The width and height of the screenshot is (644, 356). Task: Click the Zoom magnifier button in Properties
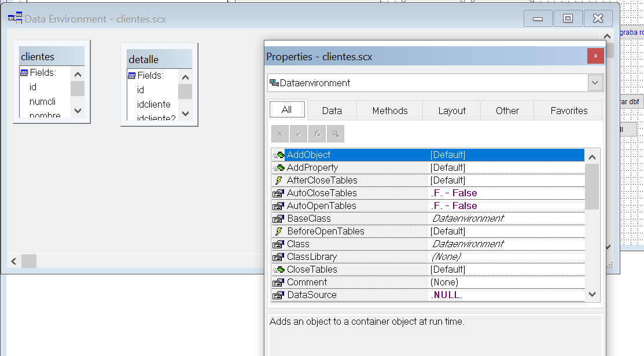336,134
